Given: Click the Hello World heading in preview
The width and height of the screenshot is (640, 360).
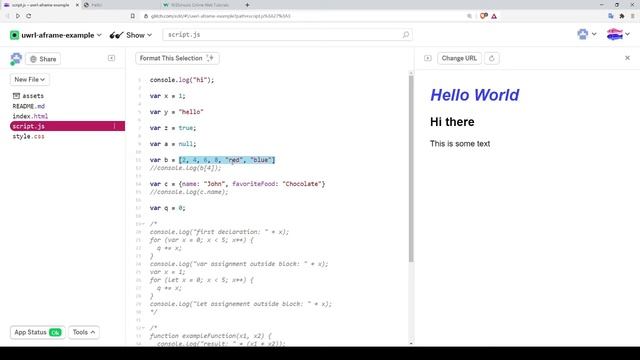Looking at the screenshot, I should point(475,95).
